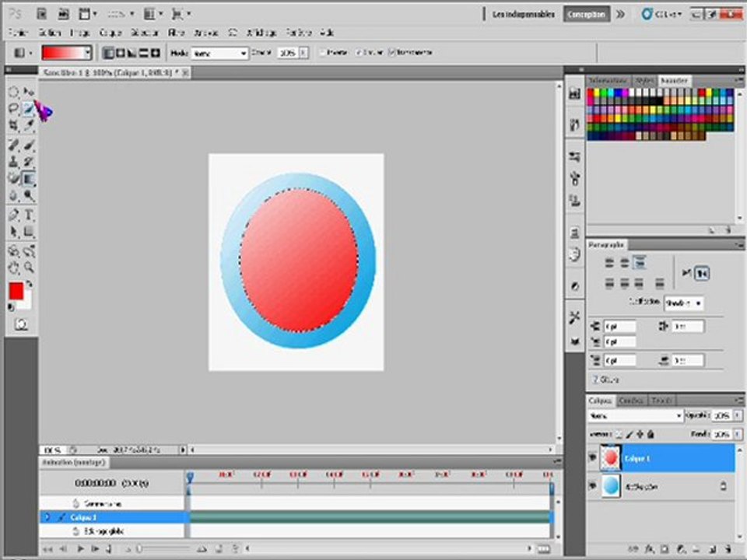Select the Type tool
This screenshot has height=560, width=747.
tap(29, 215)
